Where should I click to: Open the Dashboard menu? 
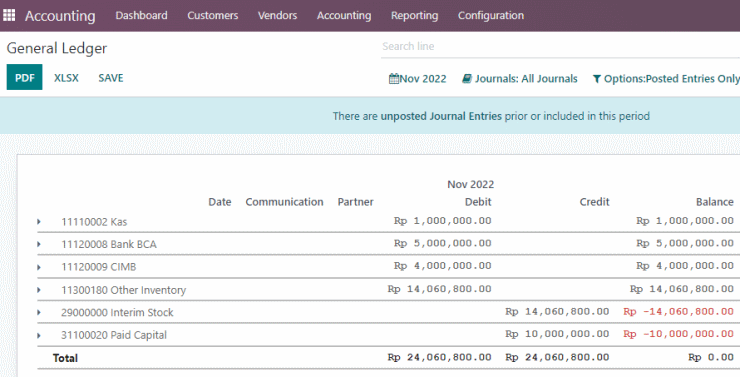point(142,16)
